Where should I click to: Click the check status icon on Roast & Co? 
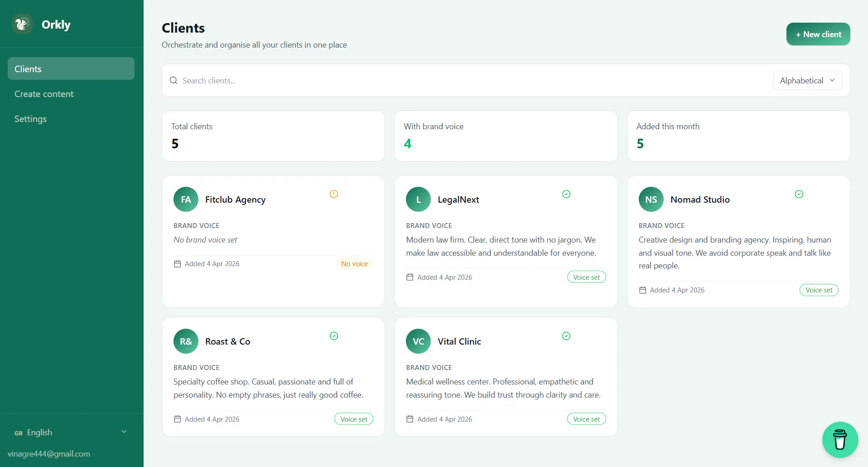(x=334, y=336)
